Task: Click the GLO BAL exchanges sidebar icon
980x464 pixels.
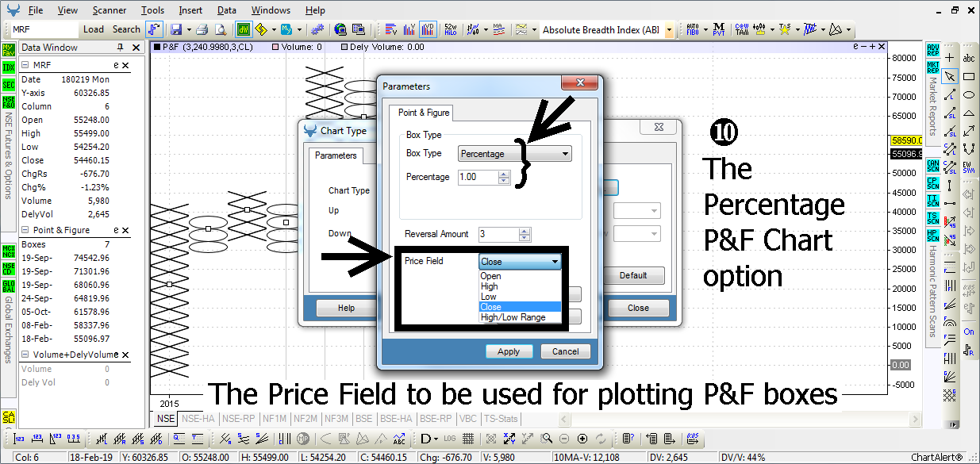Action: point(9,287)
